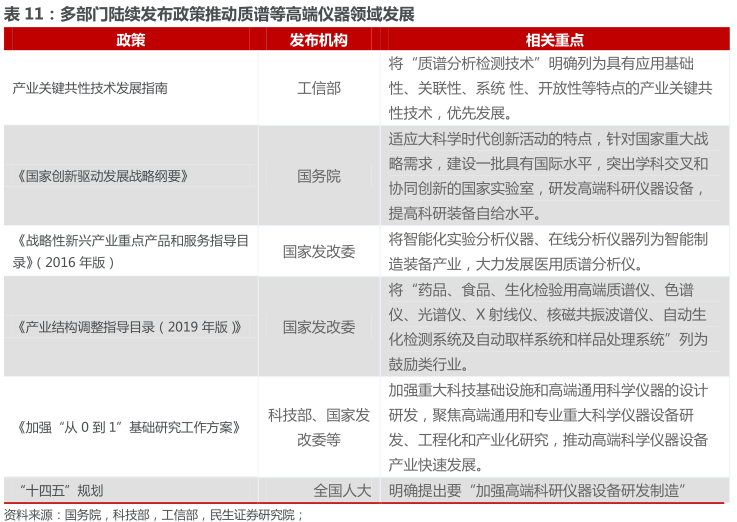This screenshot has width=737, height=522.
Task: Click the '国务院' agency cell
Action: point(319,176)
